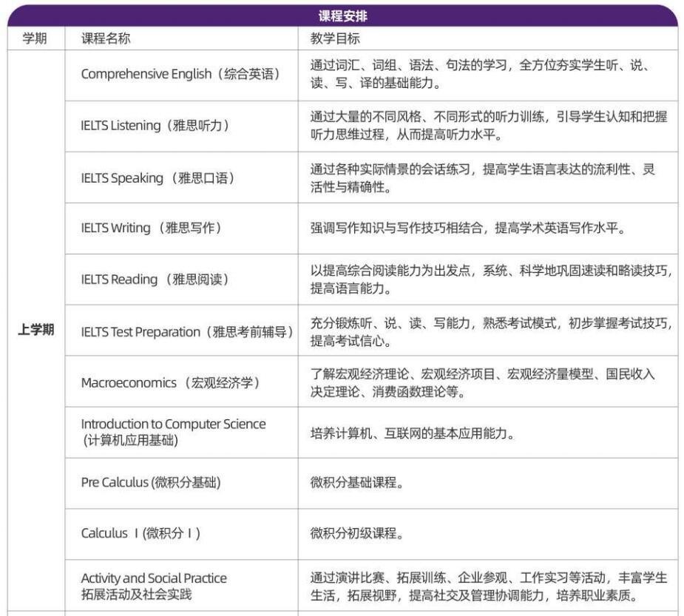Viewport: 684px width, 616px height.
Task: Select the Calculus I course cell
Action: pyautogui.click(x=140, y=533)
